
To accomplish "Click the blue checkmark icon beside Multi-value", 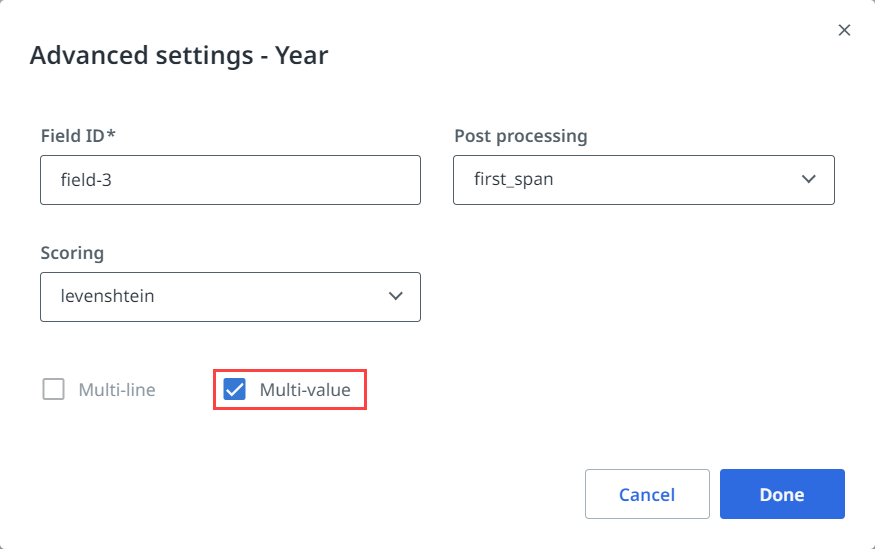I will point(235,389).
